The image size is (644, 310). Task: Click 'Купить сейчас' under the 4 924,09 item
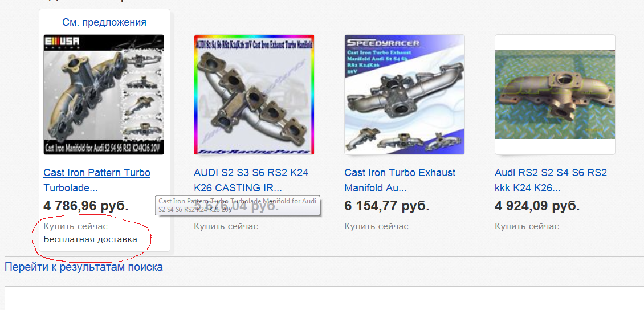(527, 226)
